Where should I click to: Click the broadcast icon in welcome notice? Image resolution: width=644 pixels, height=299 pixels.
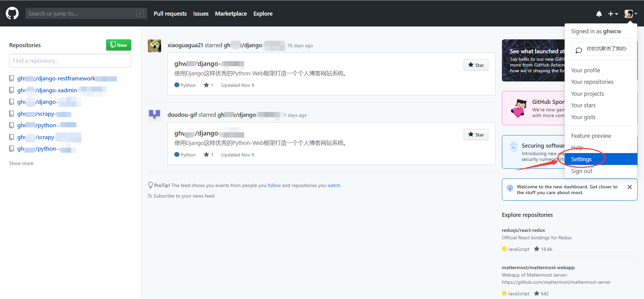click(x=510, y=188)
